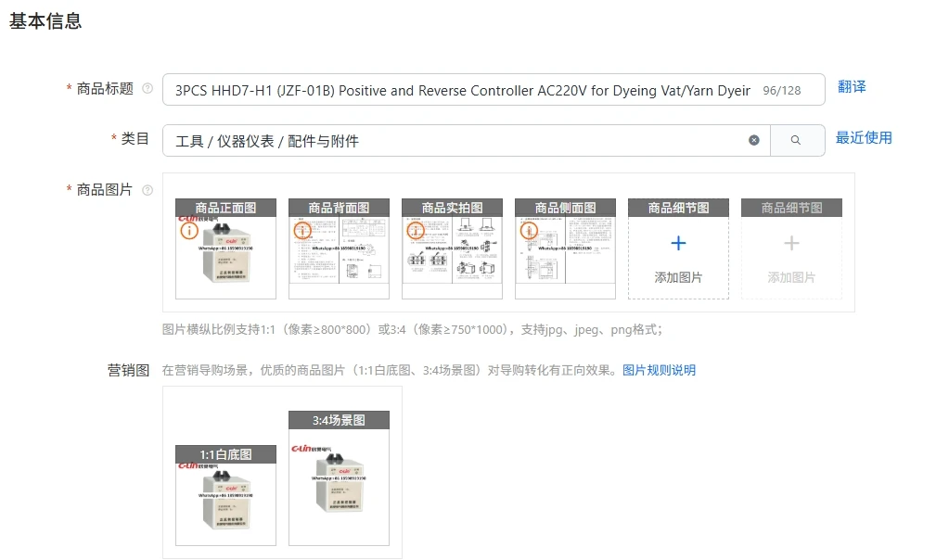The height and width of the screenshot is (560, 949).
Task: Select the 商品背面图 back image thumbnail
Action: [x=339, y=248]
